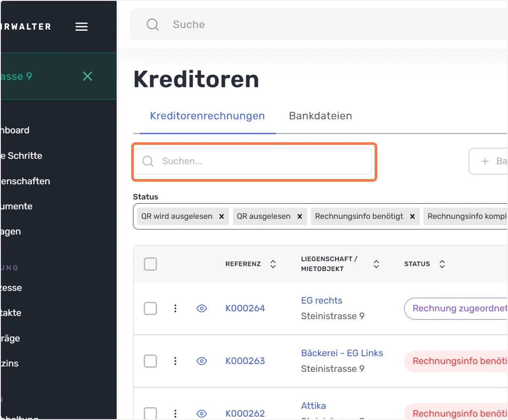
Task: Switch to the Kreditorenrechnungen tab
Action: (207, 116)
